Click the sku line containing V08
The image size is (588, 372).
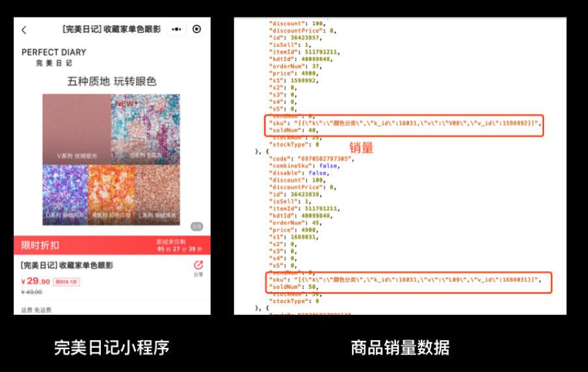tap(405, 123)
